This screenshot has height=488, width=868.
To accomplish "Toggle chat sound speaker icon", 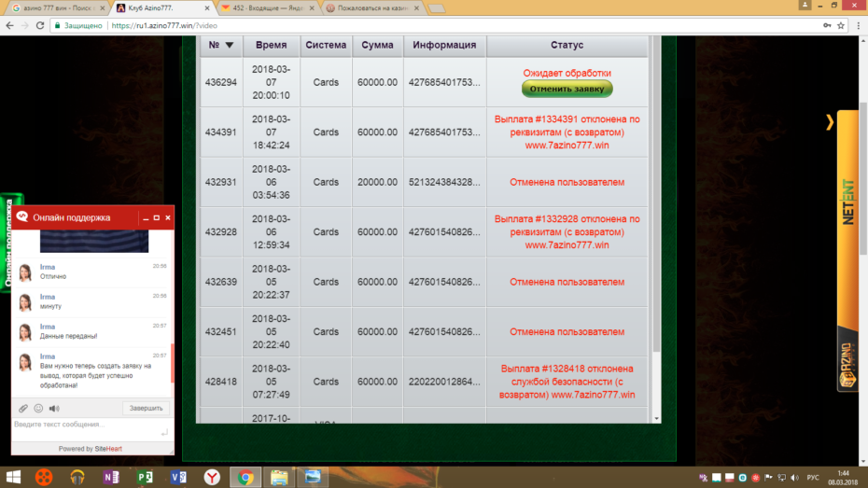I will [x=54, y=409].
